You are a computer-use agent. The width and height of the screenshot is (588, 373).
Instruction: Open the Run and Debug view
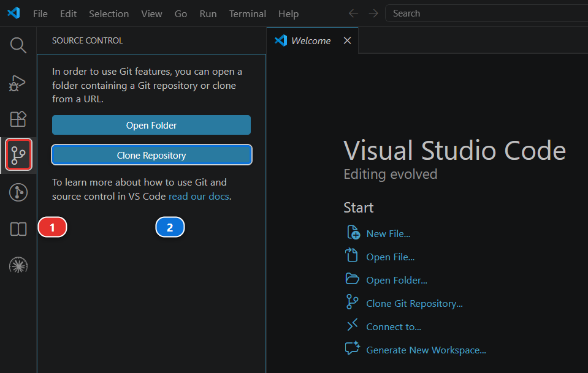pyautogui.click(x=17, y=83)
